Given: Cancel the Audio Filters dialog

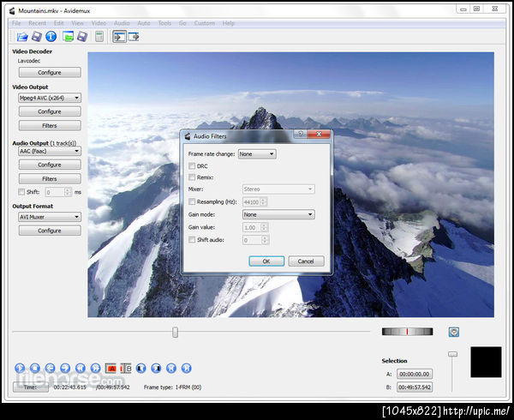Looking at the screenshot, I should tap(306, 261).
